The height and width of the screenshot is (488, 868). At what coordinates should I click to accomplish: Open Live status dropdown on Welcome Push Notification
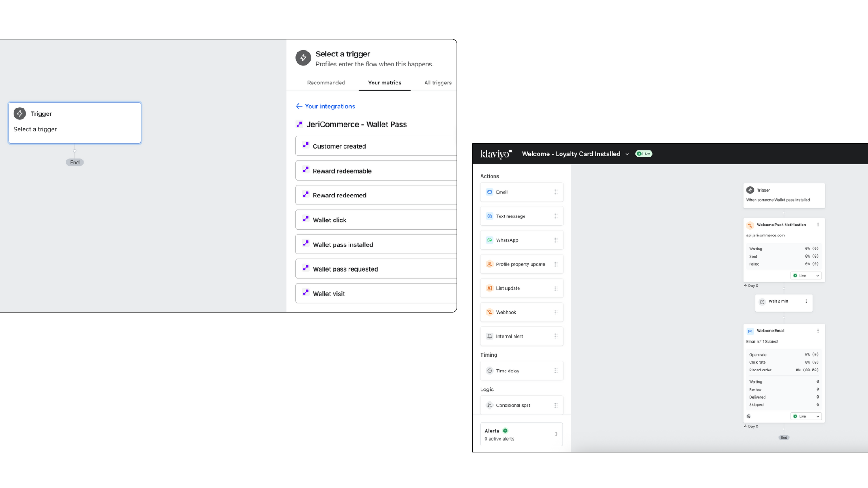[x=806, y=276]
